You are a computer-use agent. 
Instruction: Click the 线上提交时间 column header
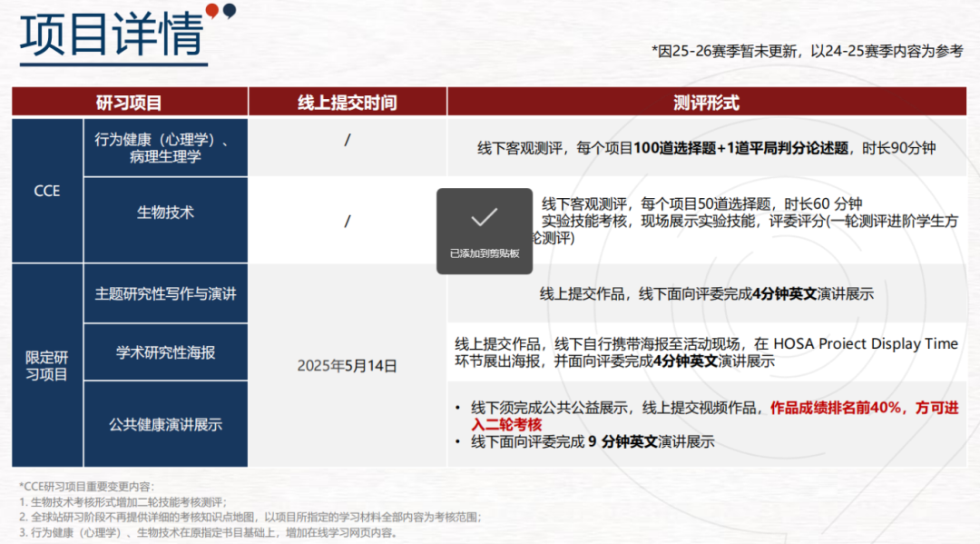click(348, 102)
